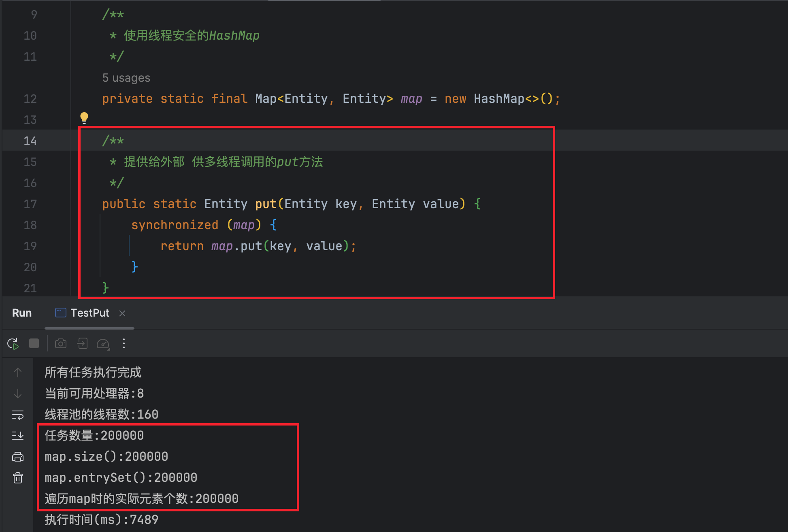This screenshot has height=532, width=788.
Task: Open the three-dot more actions menu
Action: (x=124, y=344)
